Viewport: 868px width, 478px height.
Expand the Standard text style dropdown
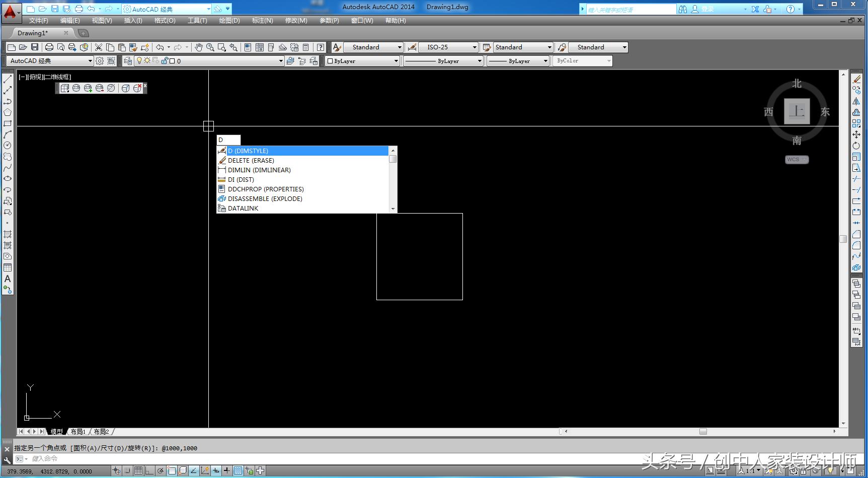click(374, 47)
